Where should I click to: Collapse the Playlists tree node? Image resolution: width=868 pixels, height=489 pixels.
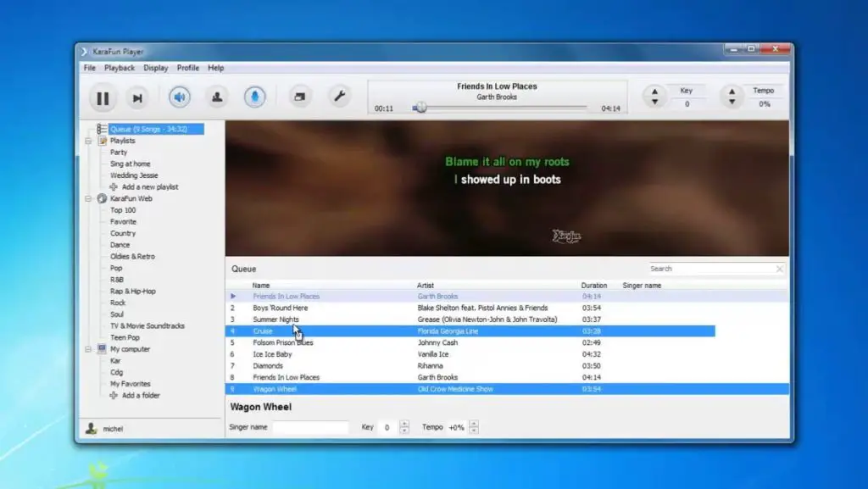(88, 141)
